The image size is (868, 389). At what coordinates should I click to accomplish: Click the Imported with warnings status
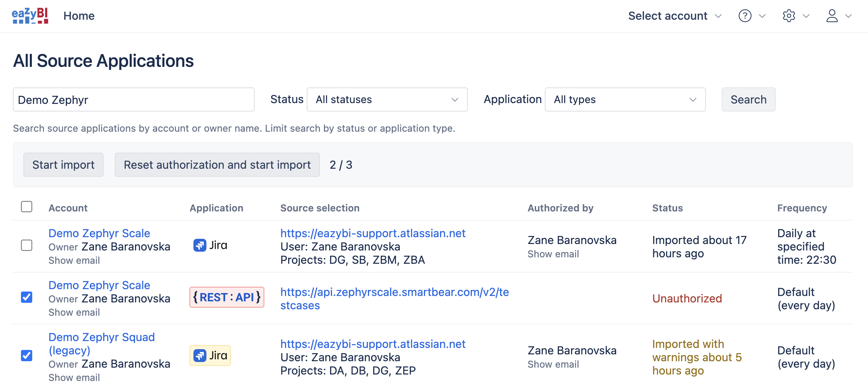(697, 357)
